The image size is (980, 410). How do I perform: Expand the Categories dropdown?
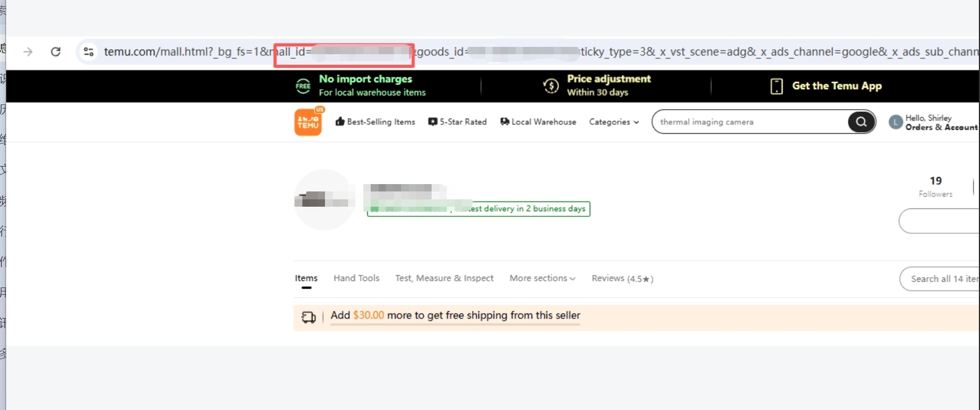[x=614, y=122]
